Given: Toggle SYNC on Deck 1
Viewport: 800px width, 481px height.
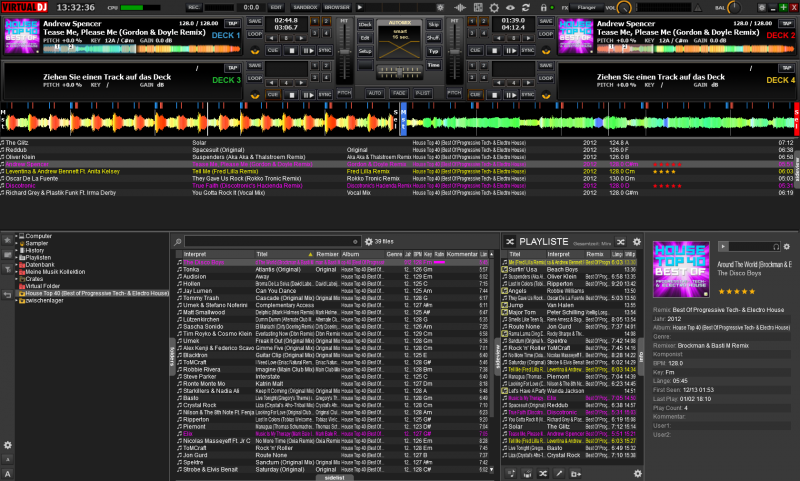Looking at the screenshot, I should tap(325, 50).
